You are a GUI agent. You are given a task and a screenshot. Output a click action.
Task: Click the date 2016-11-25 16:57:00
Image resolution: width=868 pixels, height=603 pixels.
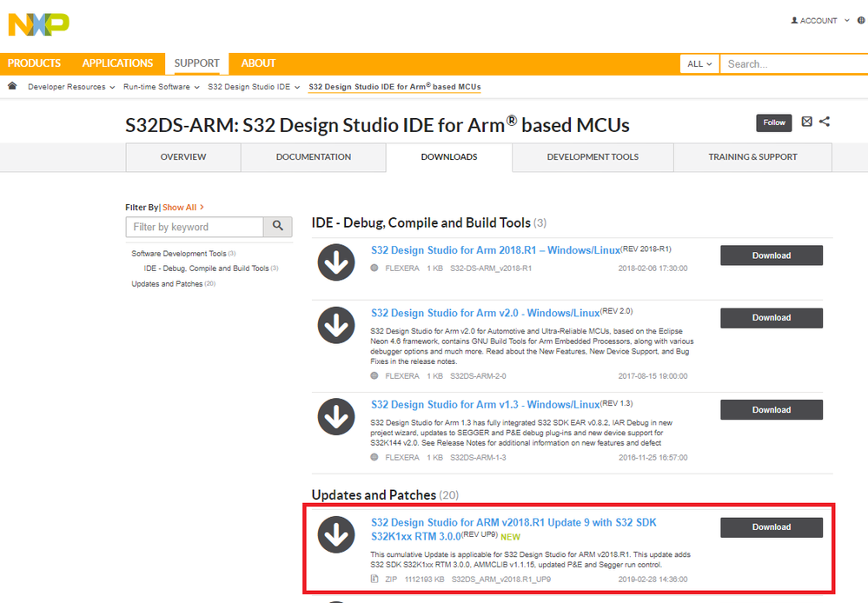pyautogui.click(x=653, y=458)
